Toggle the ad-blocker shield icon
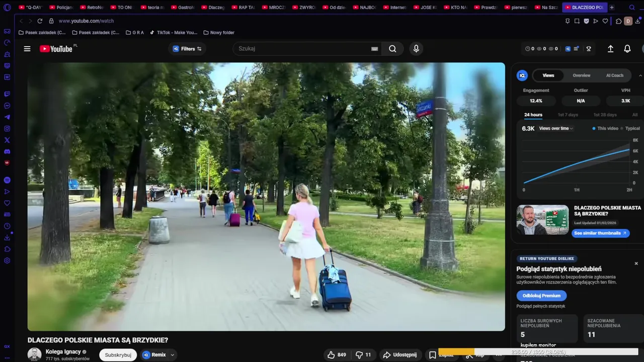 [x=586, y=21]
